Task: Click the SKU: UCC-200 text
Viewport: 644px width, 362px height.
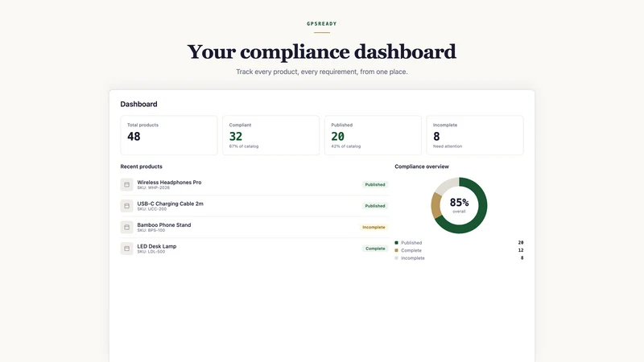Action: [x=152, y=209]
